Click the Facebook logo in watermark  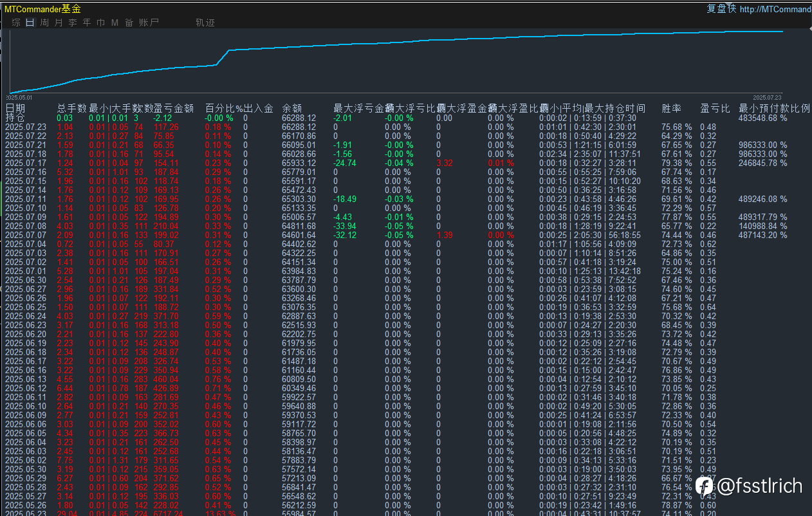(x=705, y=485)
